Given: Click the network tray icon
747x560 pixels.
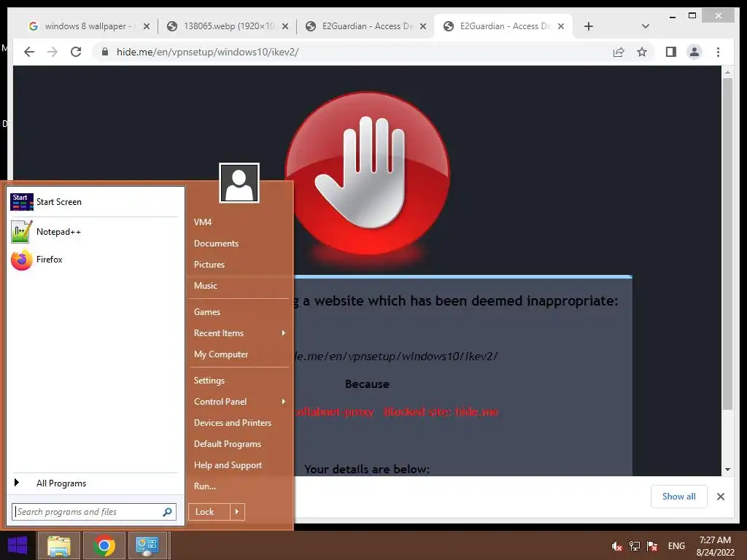Looking at the screenshot, I should tap(635, 546).
